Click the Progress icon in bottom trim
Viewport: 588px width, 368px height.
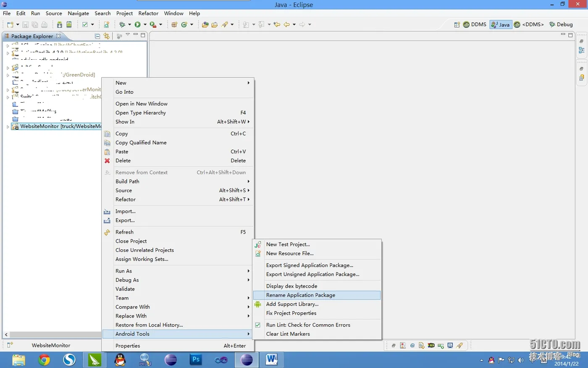point(441,346)
